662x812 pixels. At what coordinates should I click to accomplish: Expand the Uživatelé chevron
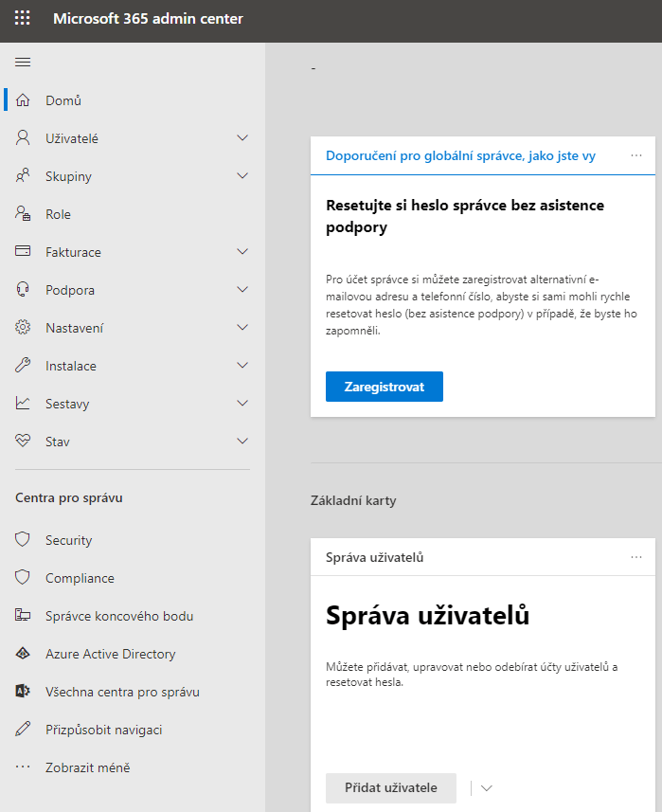(242, 138)
